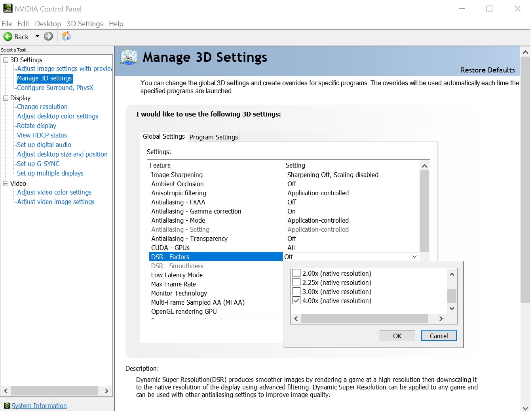
Task: Click Cancel in DSR factors popup
Action: [x=439, y=336]
